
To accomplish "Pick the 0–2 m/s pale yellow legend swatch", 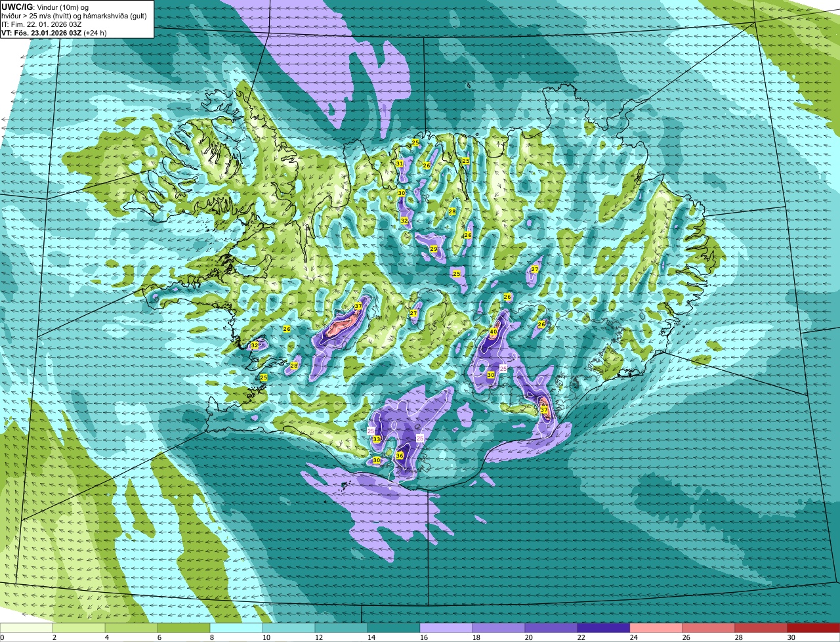I will [x=26, y=628].
